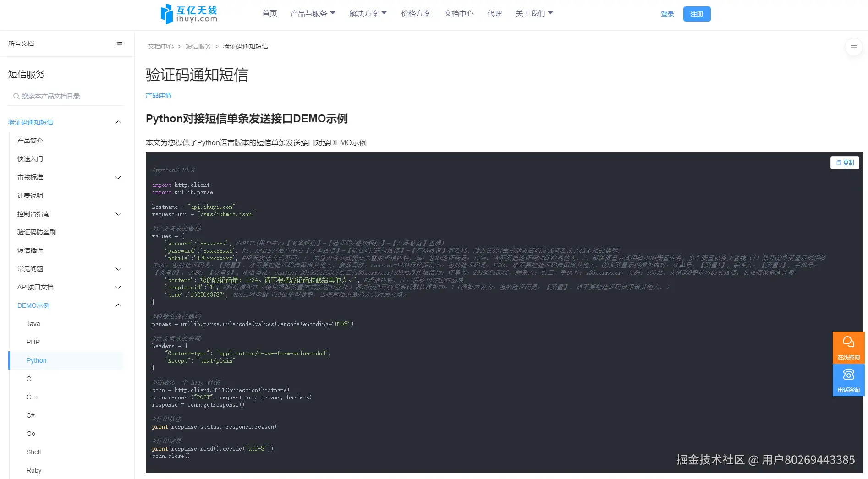The height and width of the screenshot is (479, 868).
Task: Click the search magnifier icon in sidebar
Action: click(16, 96)
